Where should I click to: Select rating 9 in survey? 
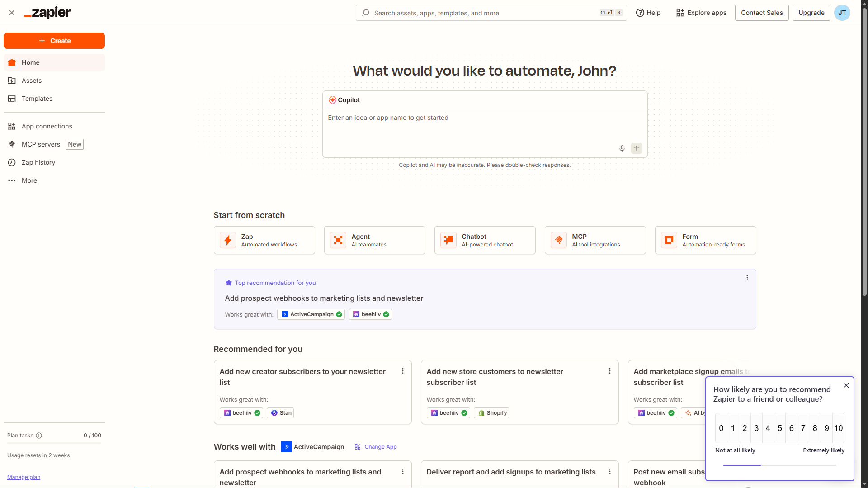point(827,428)
